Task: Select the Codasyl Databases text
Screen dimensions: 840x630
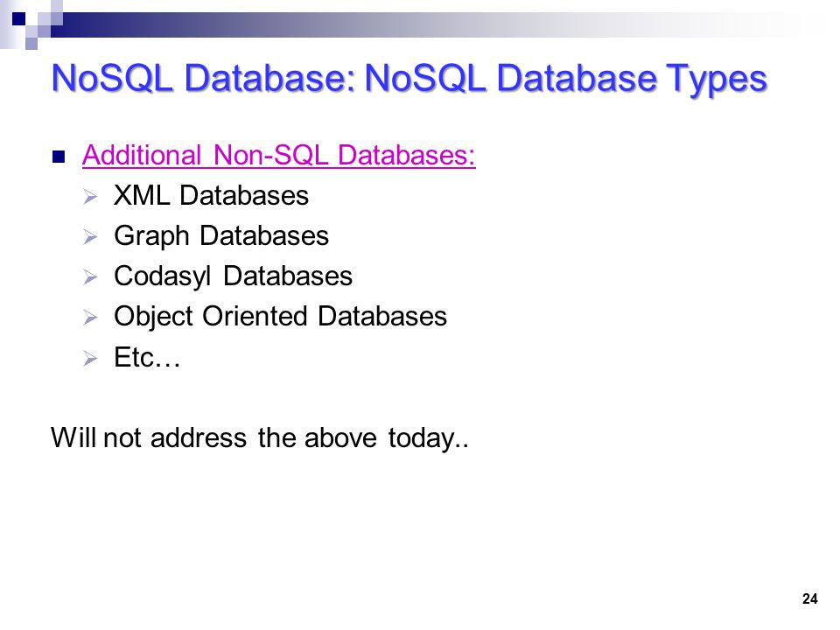Action: [x=233, y=276]
